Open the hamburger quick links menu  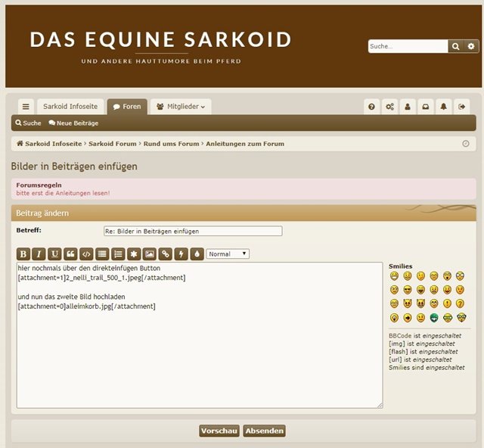pyautogui.click(x=26, y=107)
